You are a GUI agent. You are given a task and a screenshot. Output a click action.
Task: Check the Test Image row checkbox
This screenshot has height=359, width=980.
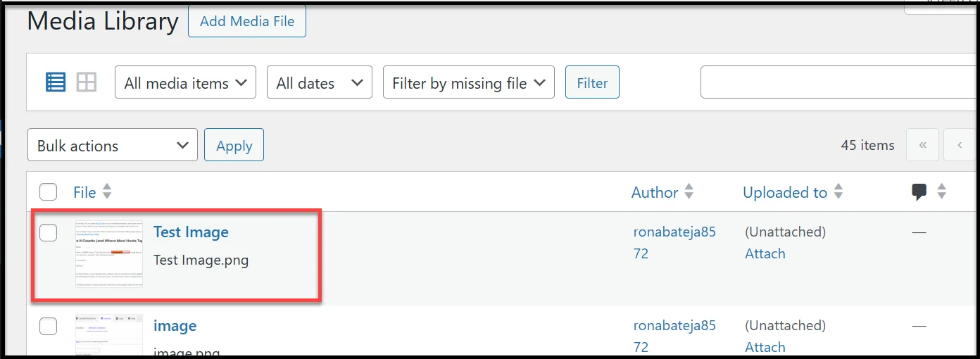click(x=48, y=232)
